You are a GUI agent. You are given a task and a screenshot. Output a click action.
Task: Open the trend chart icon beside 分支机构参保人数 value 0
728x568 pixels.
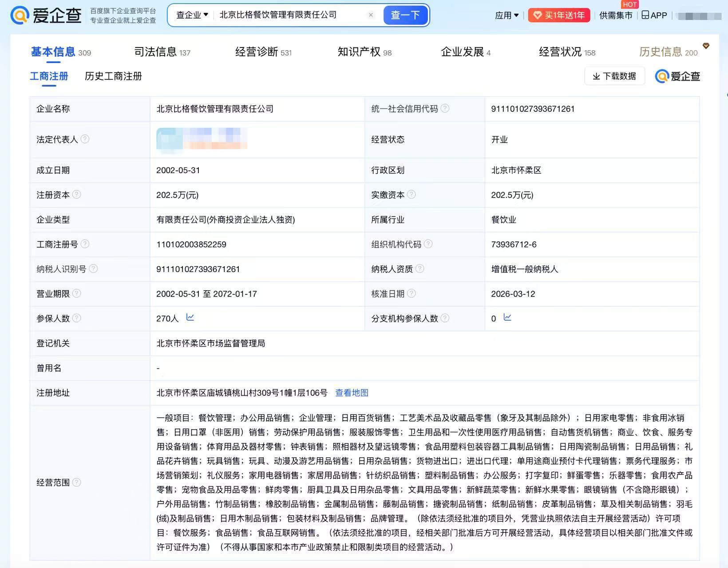click(x=507, y=317)
